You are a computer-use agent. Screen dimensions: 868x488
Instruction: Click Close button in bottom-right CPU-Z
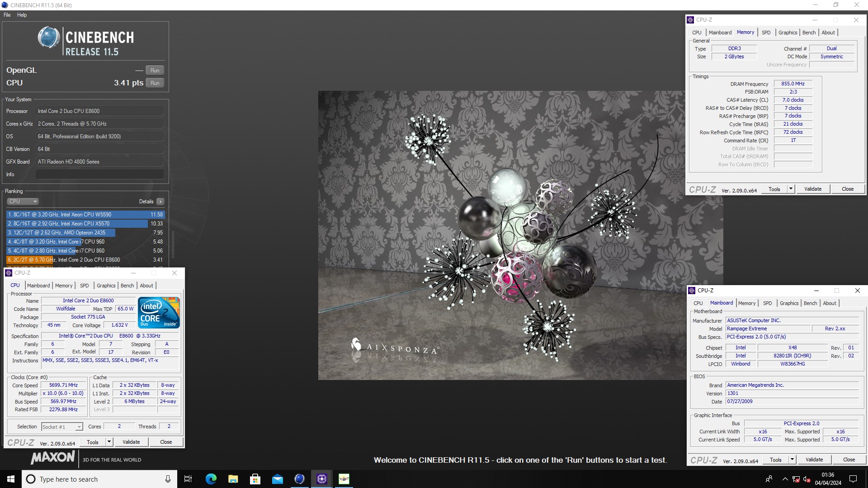click(849, 460)
